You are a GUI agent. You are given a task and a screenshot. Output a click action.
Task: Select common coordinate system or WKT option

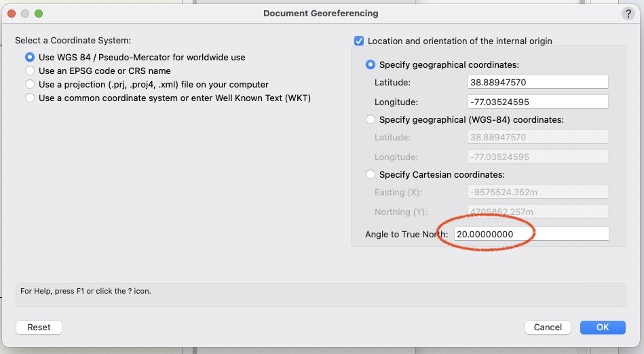pyautogui.click(x=30, y=98)
